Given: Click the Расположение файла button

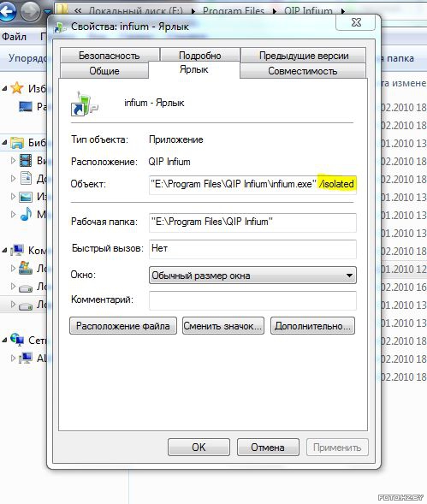Looking at the screenshot, I should [123, 326].
